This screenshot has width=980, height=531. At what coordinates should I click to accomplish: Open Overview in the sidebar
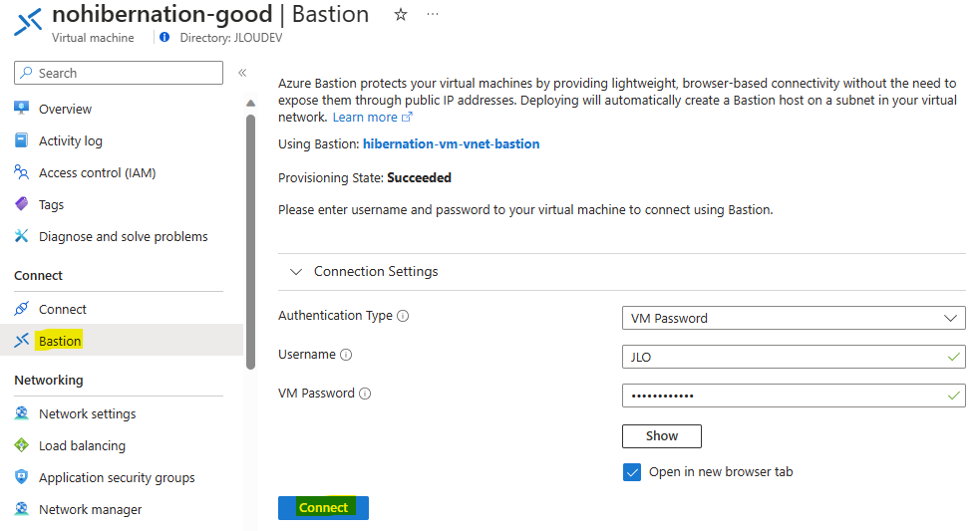pyautogui.click(x=65, y=109)
